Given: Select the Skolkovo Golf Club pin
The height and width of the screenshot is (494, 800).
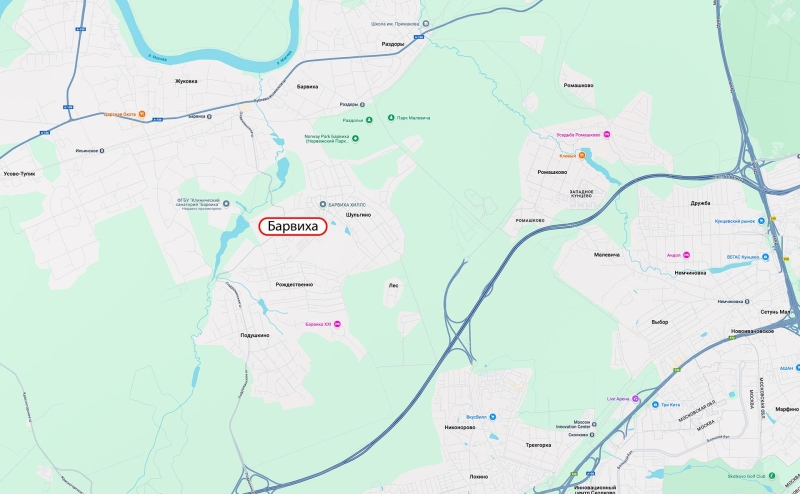Looking at the screenshot, I should (x=772, y=476).
